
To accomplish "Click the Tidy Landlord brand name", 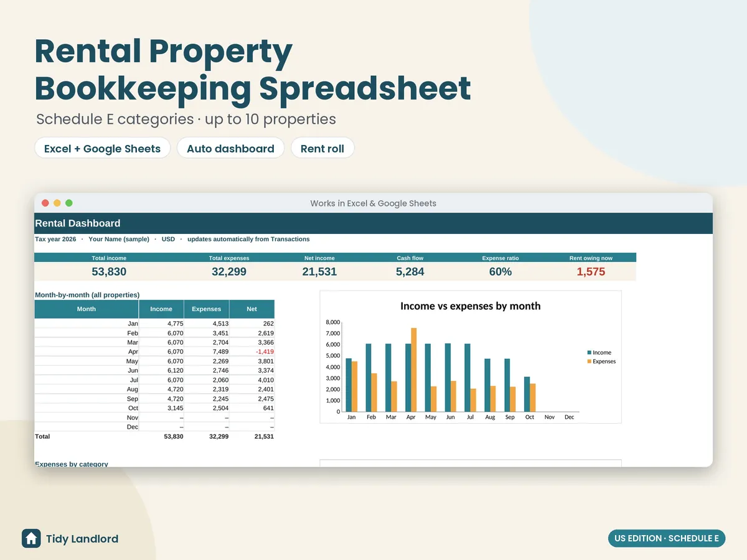I will pos(82,539).
